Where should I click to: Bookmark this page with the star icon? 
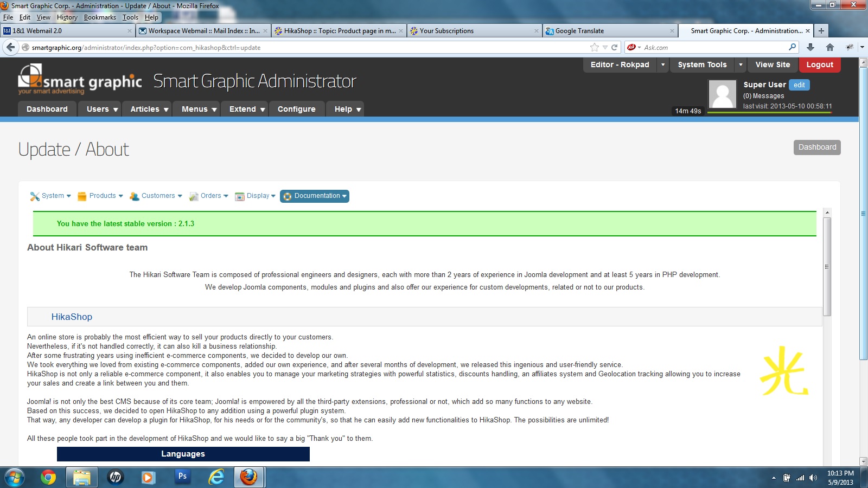tap(595, 47)
